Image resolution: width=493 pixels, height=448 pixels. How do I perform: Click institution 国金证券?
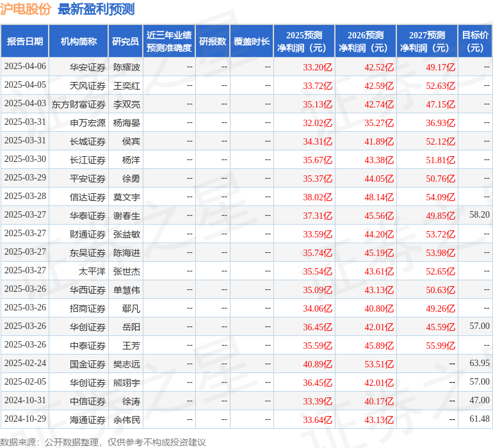[x=88, y=364]
